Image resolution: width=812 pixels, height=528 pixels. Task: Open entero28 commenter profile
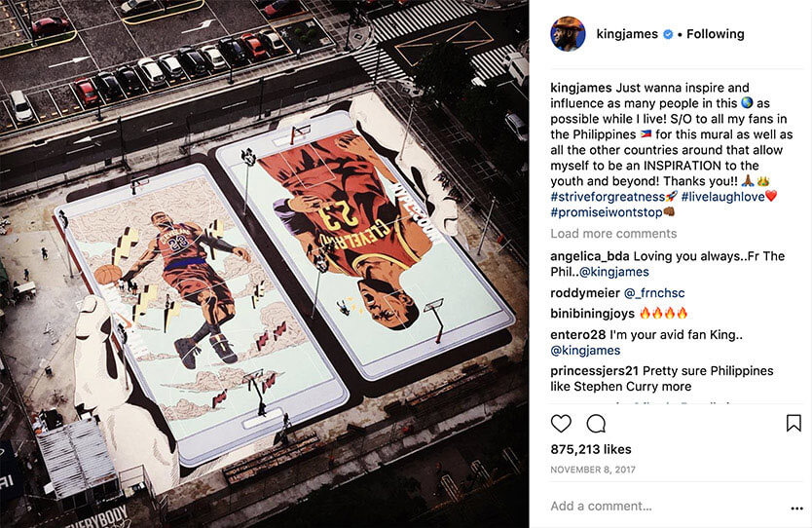[578, 335]
